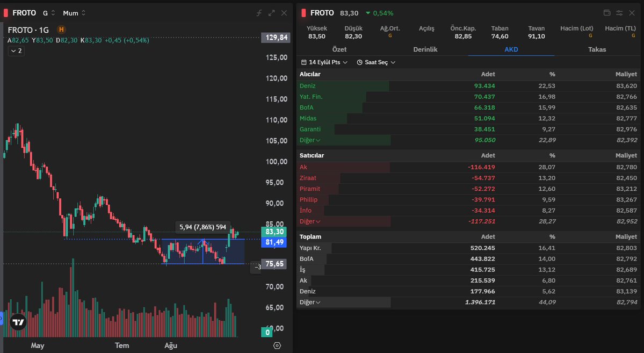Close the FROTO AKD panel
Viewport: 644px width, 353px height.
click(632, 13)
